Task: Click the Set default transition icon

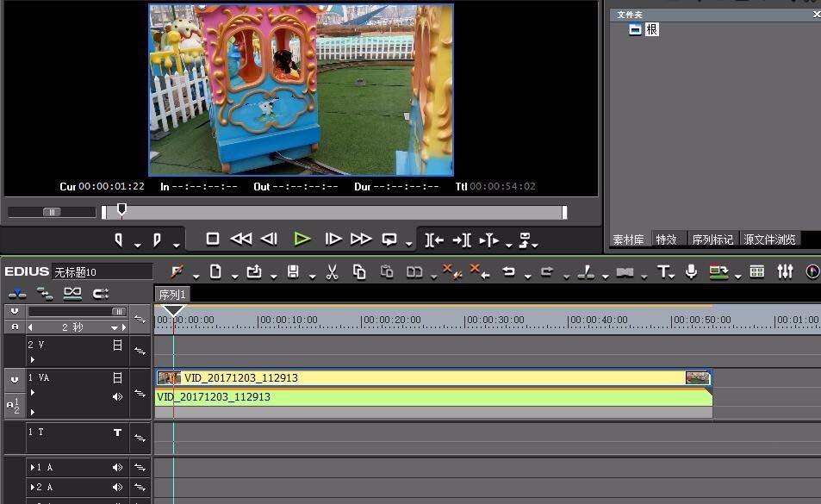Action: 625,271
